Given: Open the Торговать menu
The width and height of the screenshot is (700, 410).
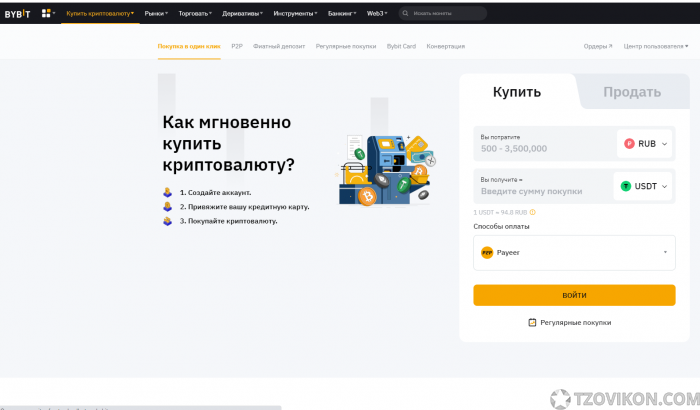Looking at the screenshot, I should tap(195, 13).
